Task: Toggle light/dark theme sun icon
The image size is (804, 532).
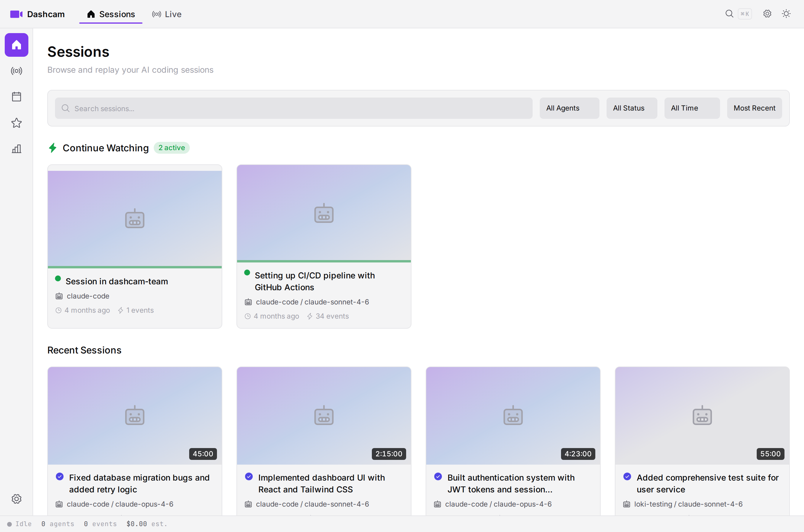Action: click(786, 14)
